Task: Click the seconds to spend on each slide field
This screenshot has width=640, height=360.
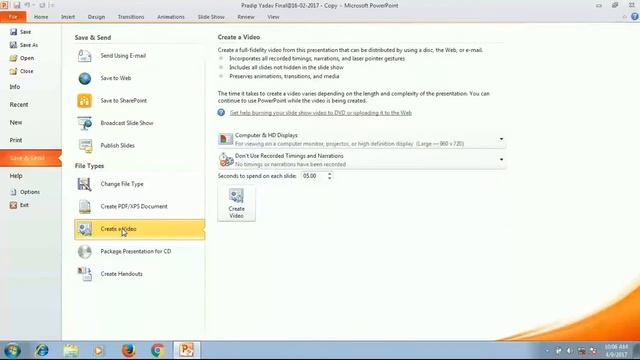Action: coord(313,176)
